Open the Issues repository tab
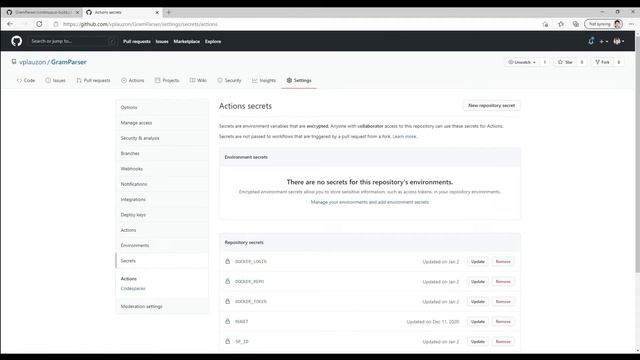Viewport: 640px width, 360px height. [x=55, y=80]
